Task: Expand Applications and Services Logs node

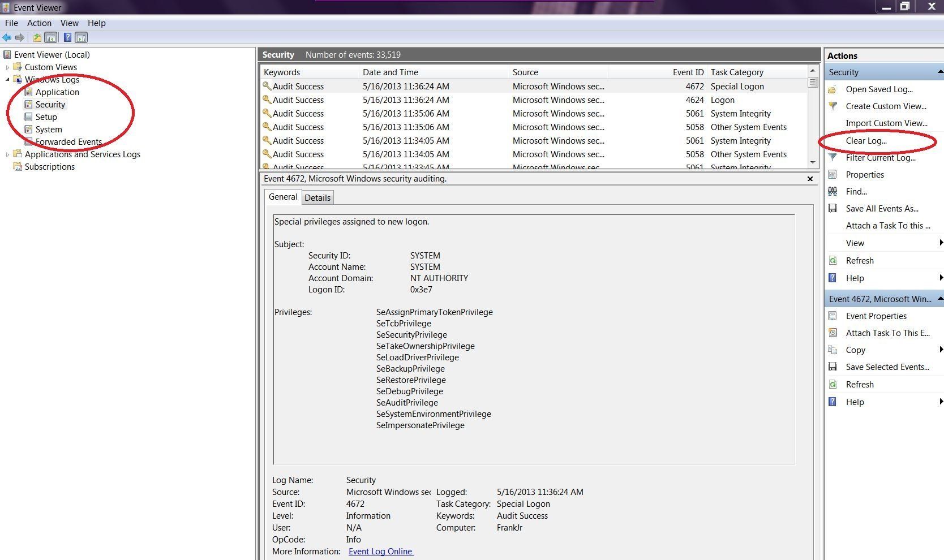Action: (7, 154)
